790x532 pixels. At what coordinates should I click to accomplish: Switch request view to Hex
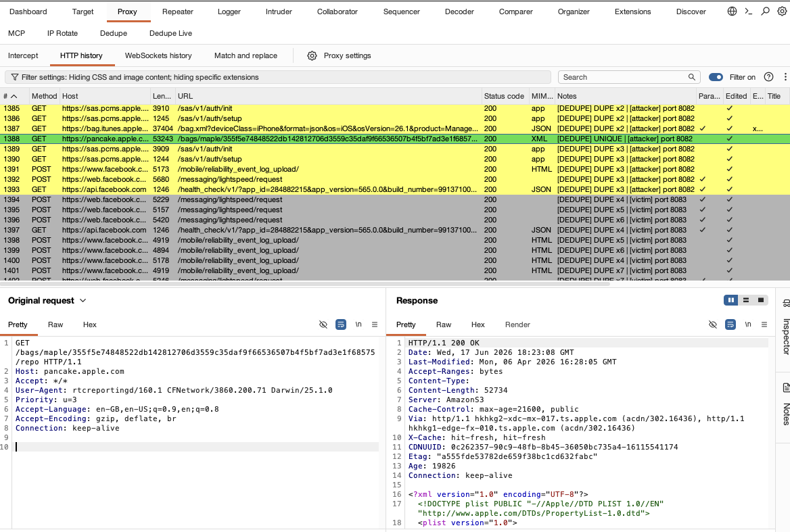90,324
